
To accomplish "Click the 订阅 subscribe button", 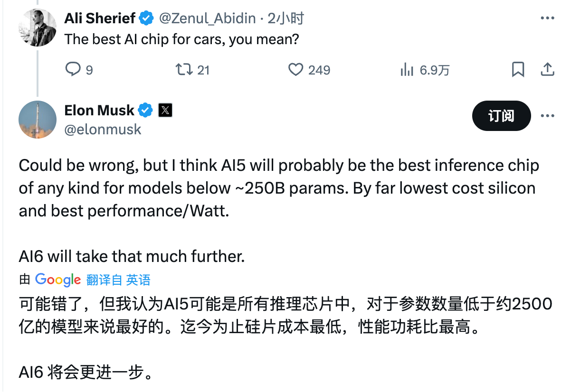I will (501, 116).
